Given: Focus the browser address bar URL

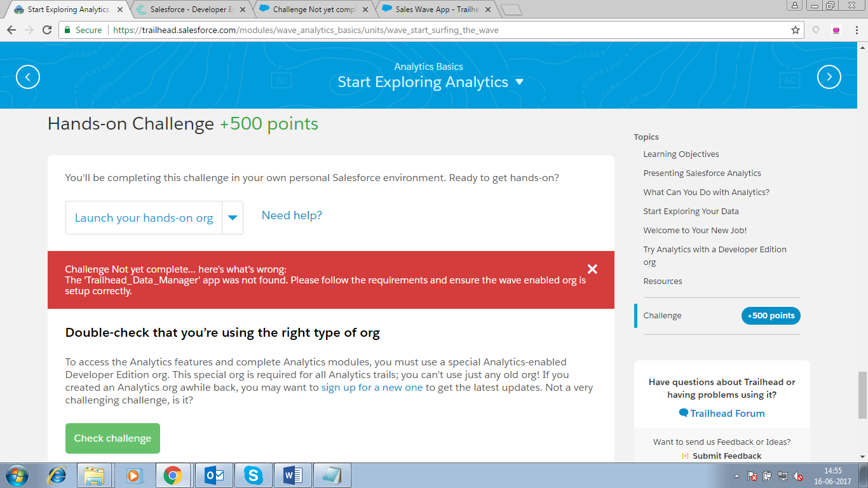Looking at the screenshot, I should (x=306, y=30).
